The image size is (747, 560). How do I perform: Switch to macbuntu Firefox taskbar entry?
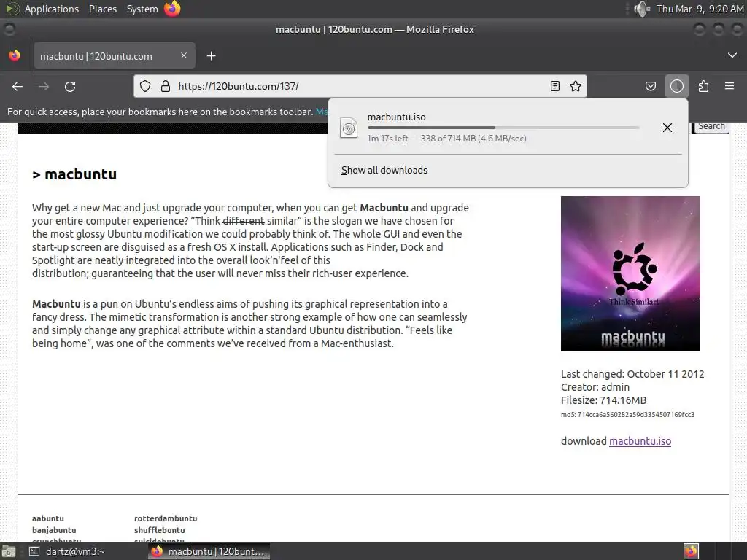(209, 551)
